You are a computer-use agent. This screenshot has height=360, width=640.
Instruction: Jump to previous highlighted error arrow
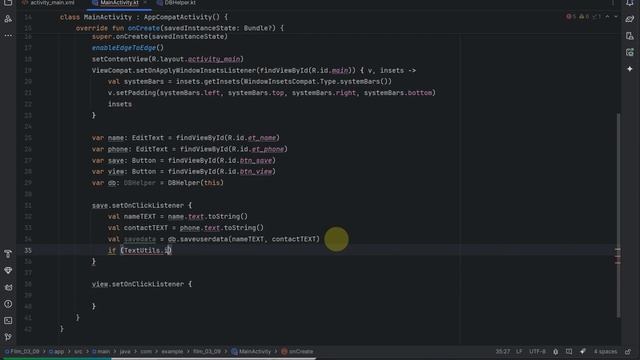[x=607, y=17]
